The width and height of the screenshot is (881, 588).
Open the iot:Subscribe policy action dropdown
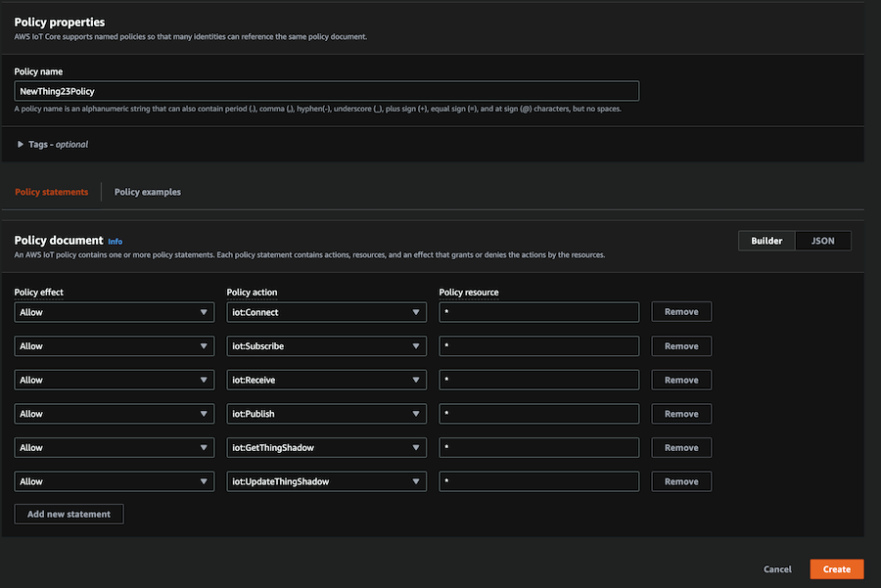(326, 346)
